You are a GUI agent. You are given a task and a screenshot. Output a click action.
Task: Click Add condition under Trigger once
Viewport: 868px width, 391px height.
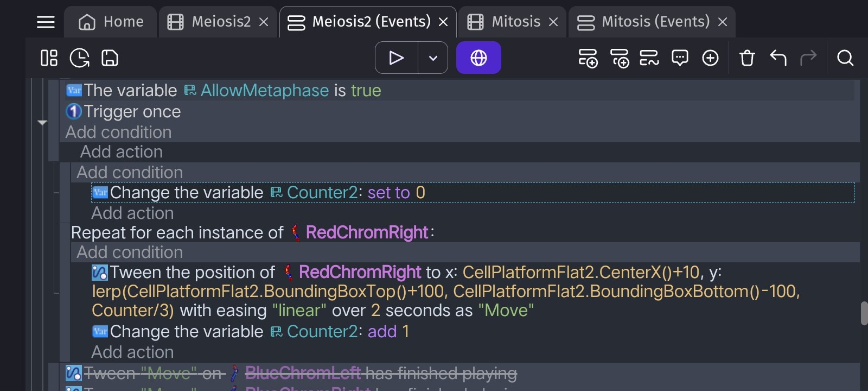pyautogui.click(x=118, y=132)
